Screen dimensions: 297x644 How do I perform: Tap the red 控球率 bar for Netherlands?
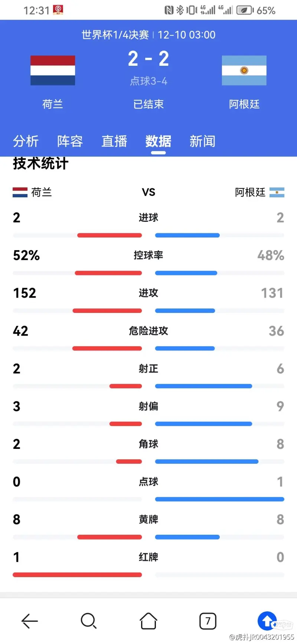[108, 273]
